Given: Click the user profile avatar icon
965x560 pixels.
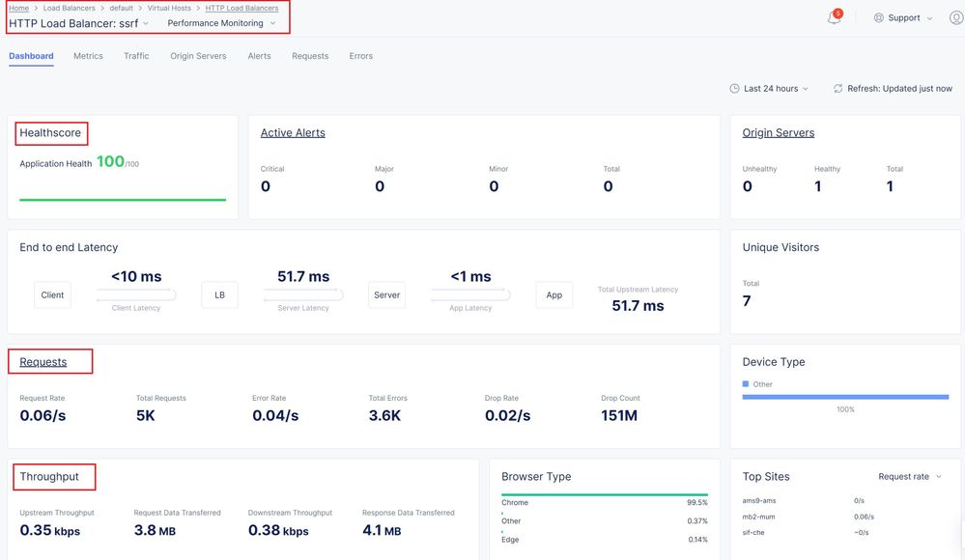Looking at the screenshot, I should click(x=955, y=18).
